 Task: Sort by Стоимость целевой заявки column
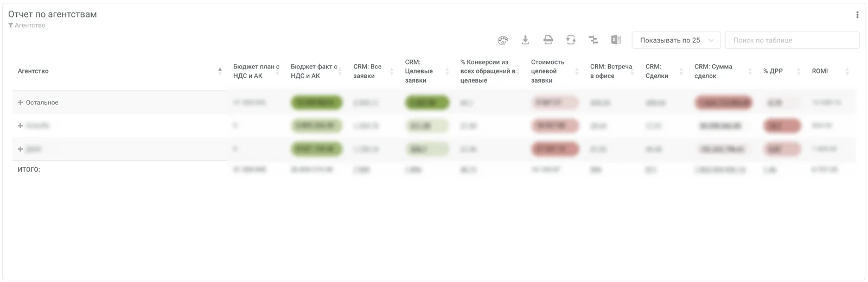(x=547, y=71)
